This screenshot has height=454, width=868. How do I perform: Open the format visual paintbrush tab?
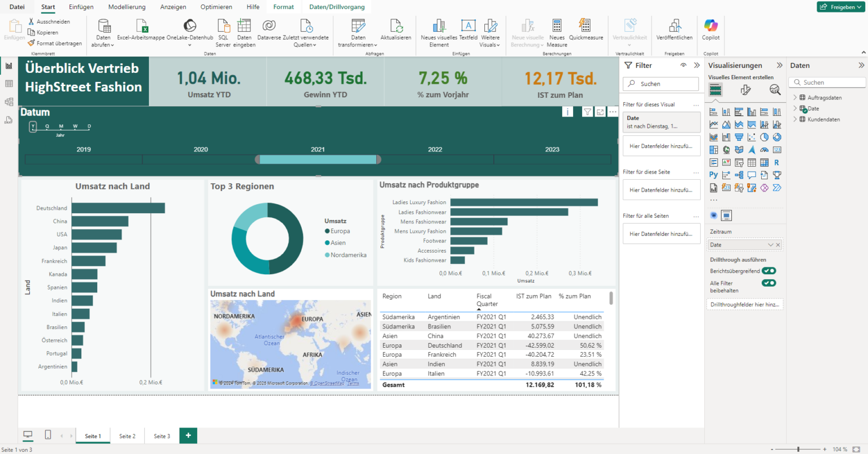pos(745,90)
